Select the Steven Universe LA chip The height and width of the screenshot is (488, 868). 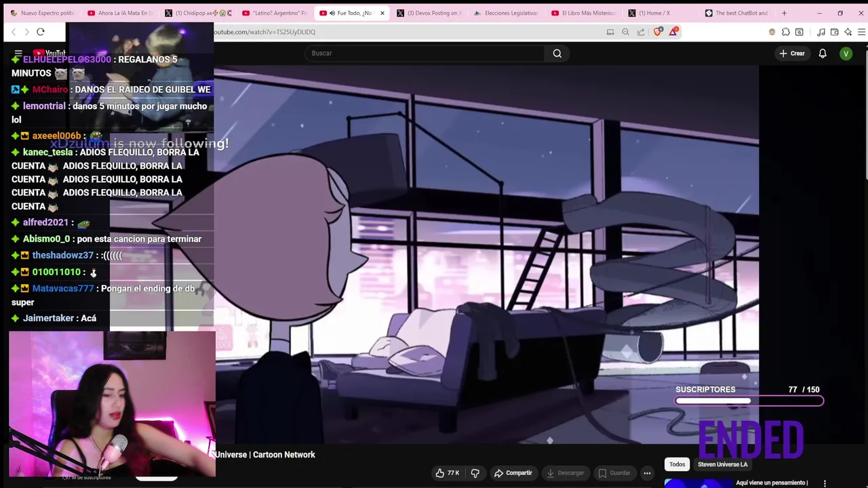(722, 464)
